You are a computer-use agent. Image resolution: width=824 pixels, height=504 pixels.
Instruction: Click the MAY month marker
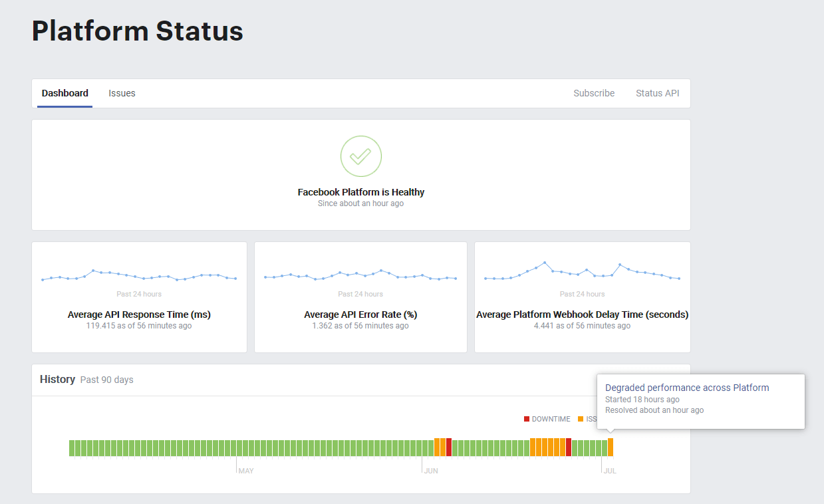point(245,471)
